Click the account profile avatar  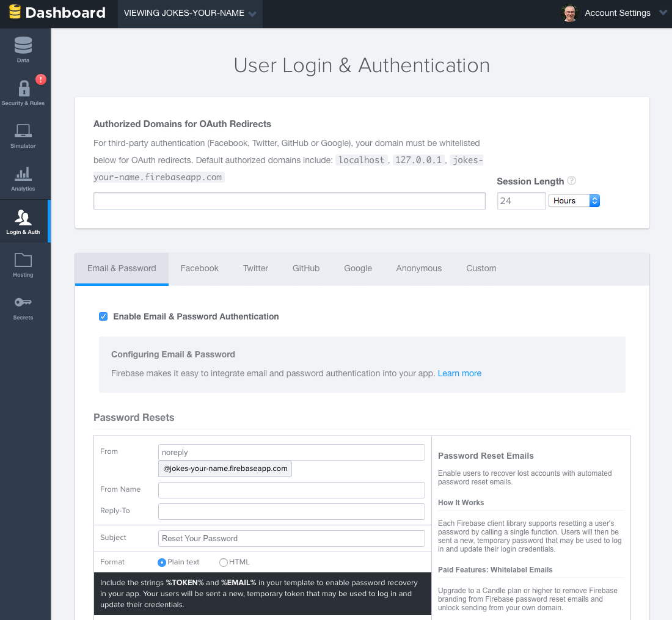pos(569,13)
